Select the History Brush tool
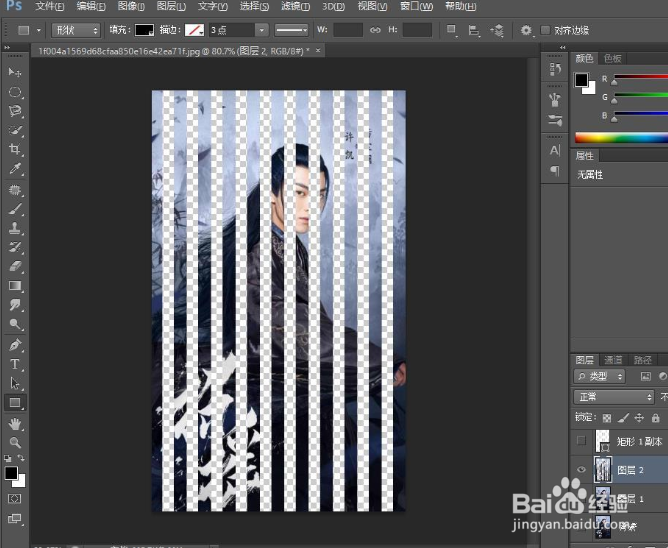This screenshot has height=548, width=668. pos(14,247)
